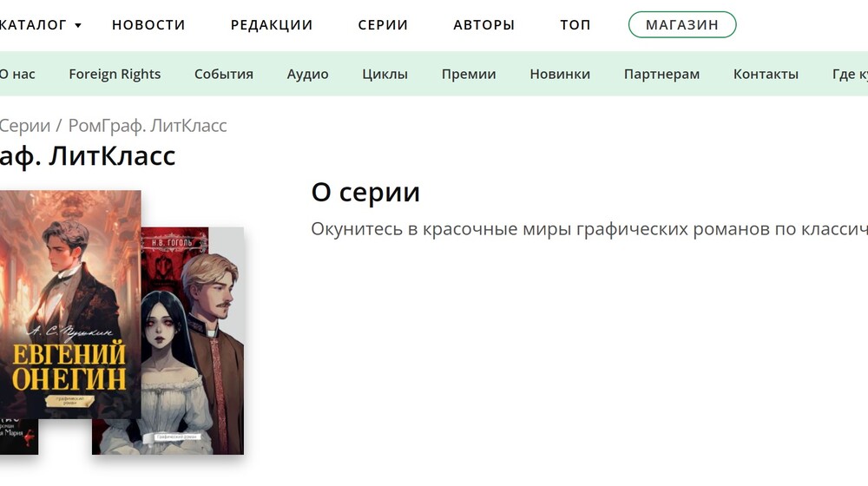Image resolution: width=868 pixels, height=486 pixels.
Task: Open the Новости menu item
Action: [x=148, y=25]
